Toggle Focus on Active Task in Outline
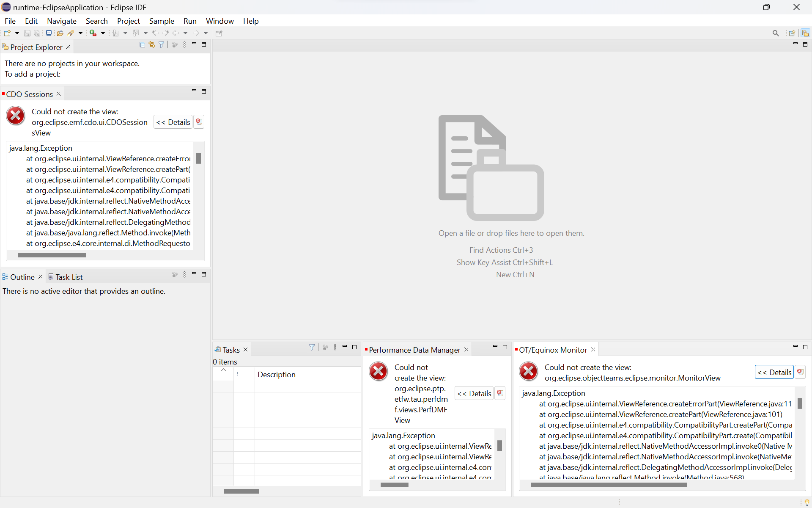 pos(175,275)
